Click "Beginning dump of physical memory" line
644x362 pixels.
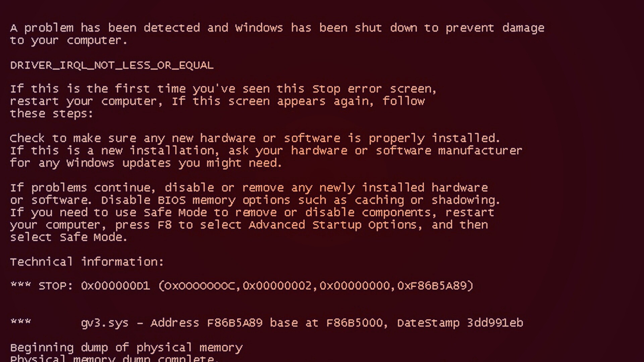[x=126, y=348]
